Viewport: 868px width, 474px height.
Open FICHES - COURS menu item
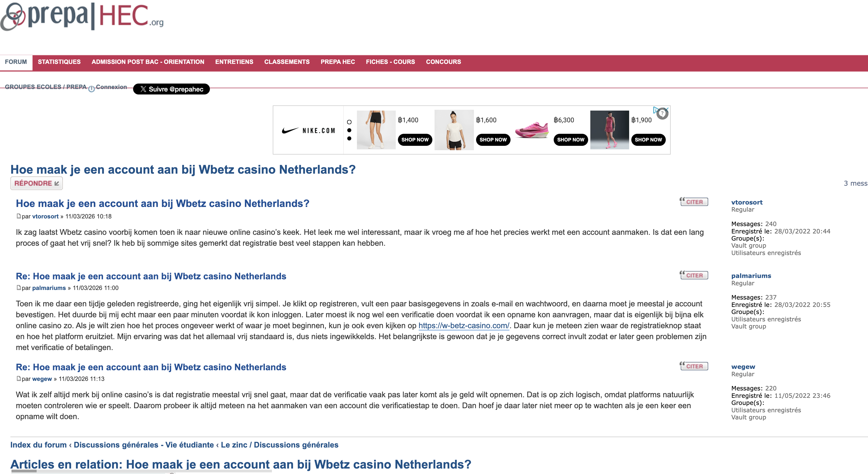(x=391, y=62)
